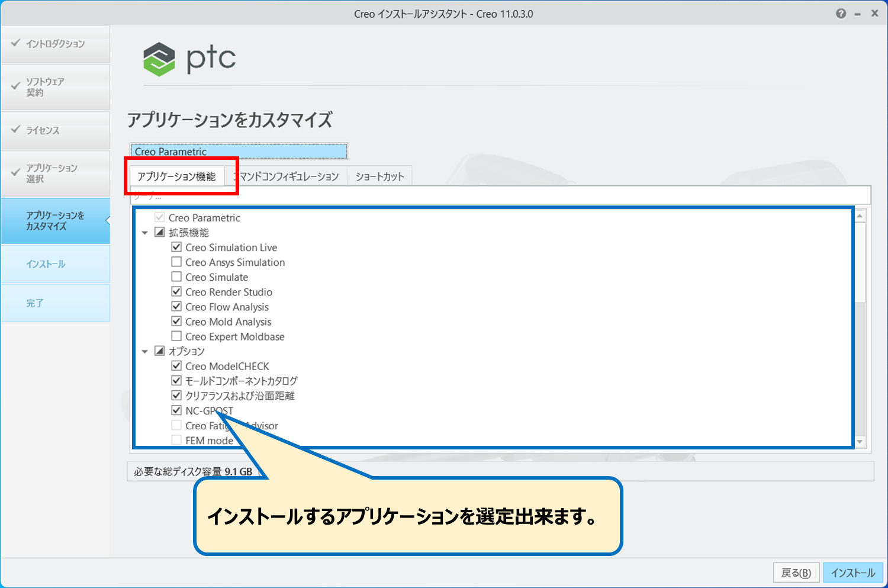Select Creo Parametric in application list
888x588 pixels.
[x=239, y=152]
